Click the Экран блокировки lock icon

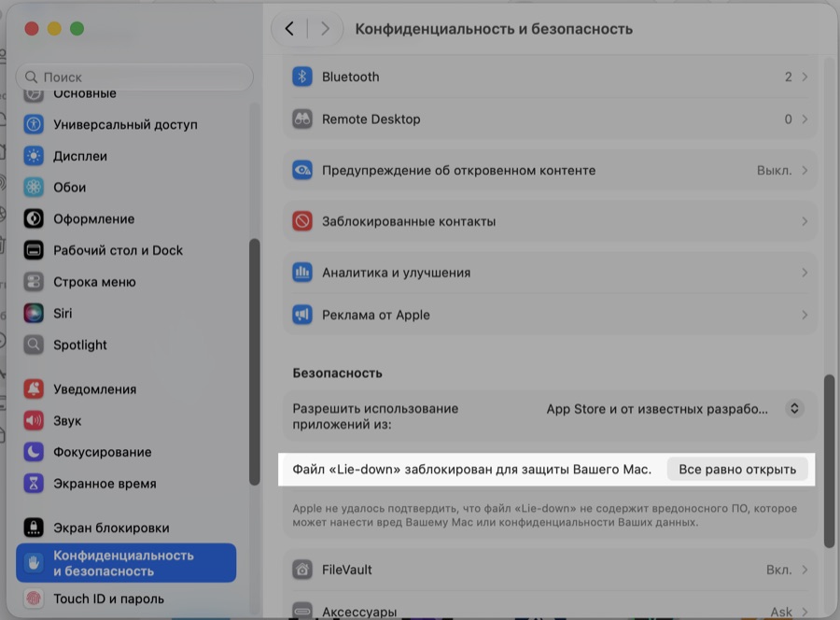click(34, 528)
